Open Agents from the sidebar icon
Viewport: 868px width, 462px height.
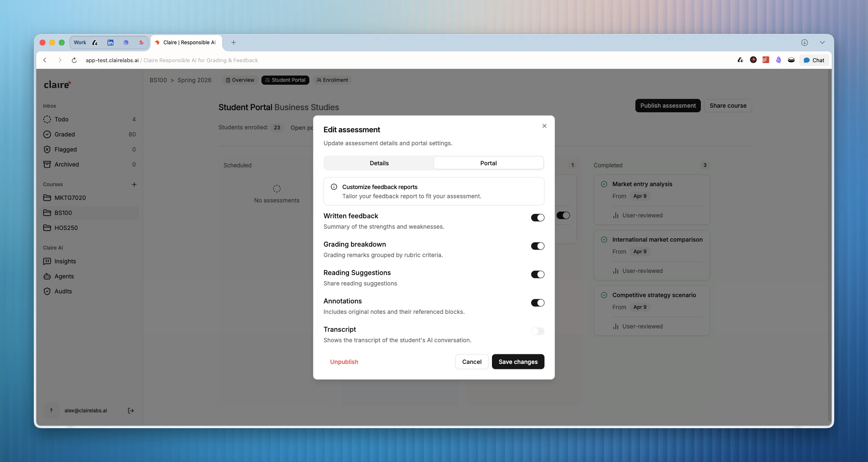point(47,276)
